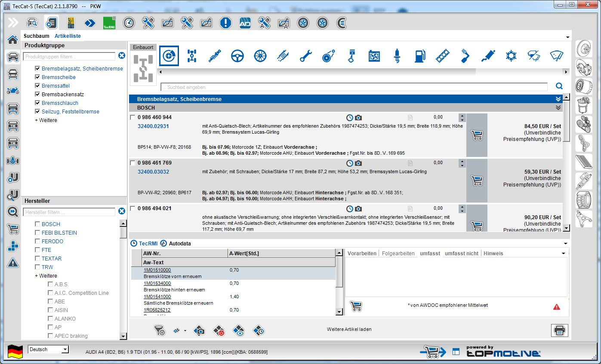Open the TecRMI green icon in top toolbar
This screenshot has height=364, width=601.
coord(109,23)
